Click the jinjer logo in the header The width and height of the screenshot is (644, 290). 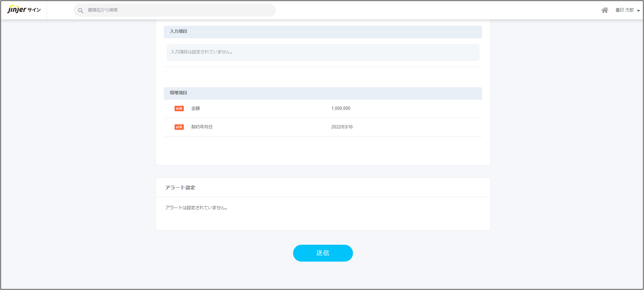(18, 10)
